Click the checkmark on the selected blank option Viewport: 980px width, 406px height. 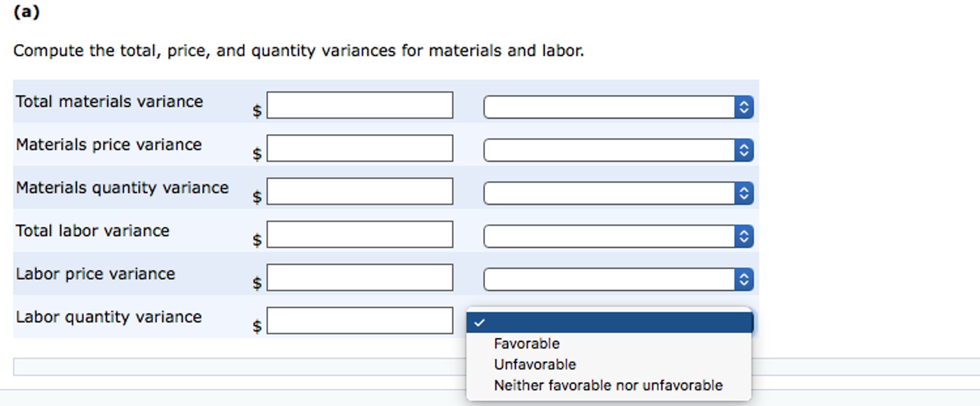click(480, 322)
